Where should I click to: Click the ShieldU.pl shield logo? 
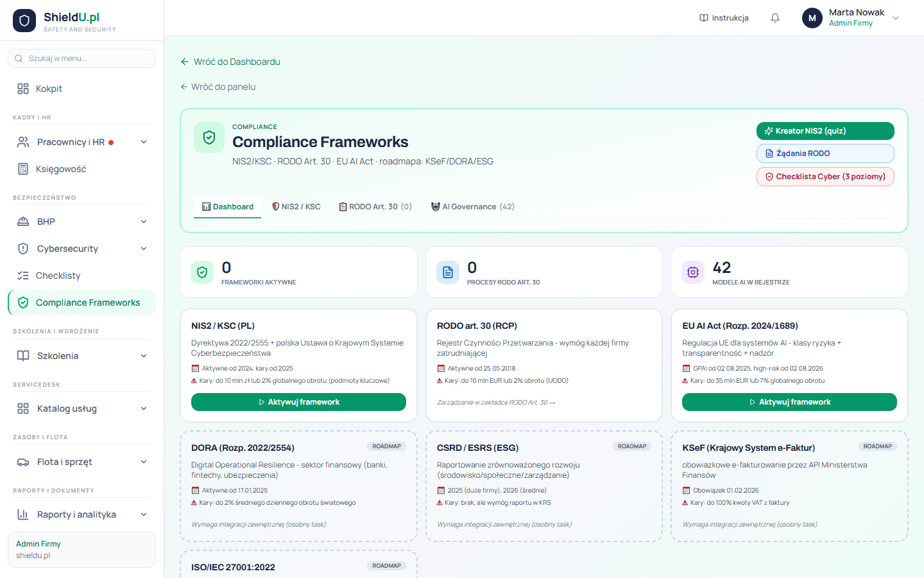click(24, 21)
